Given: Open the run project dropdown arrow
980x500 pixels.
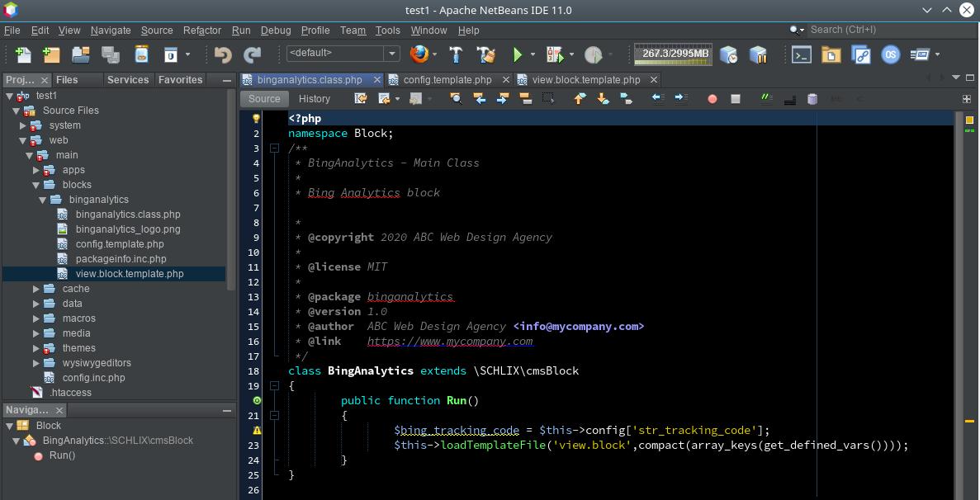Looking at the screenshot, I should (x=533, y=55).
